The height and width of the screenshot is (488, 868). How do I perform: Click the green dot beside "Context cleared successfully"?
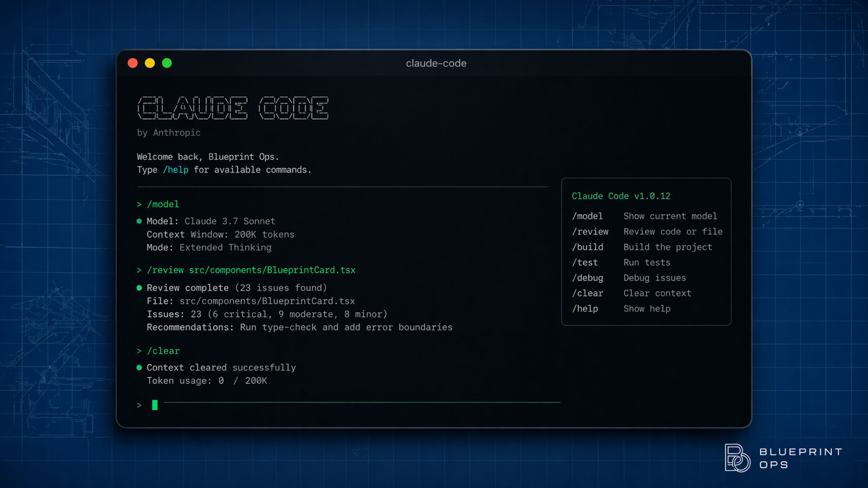139,368
